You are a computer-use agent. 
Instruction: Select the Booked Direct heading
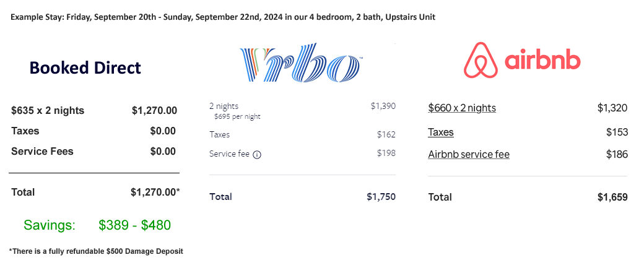coord(85,67)
